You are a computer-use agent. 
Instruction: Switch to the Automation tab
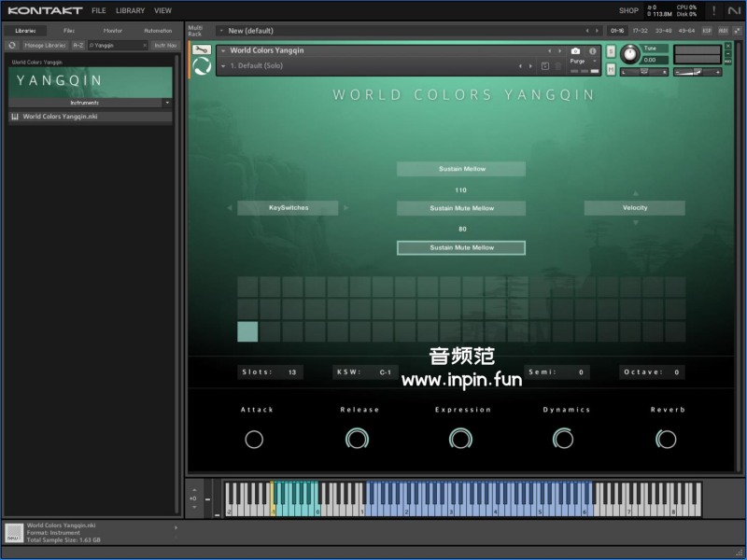[x=157, y=31]
